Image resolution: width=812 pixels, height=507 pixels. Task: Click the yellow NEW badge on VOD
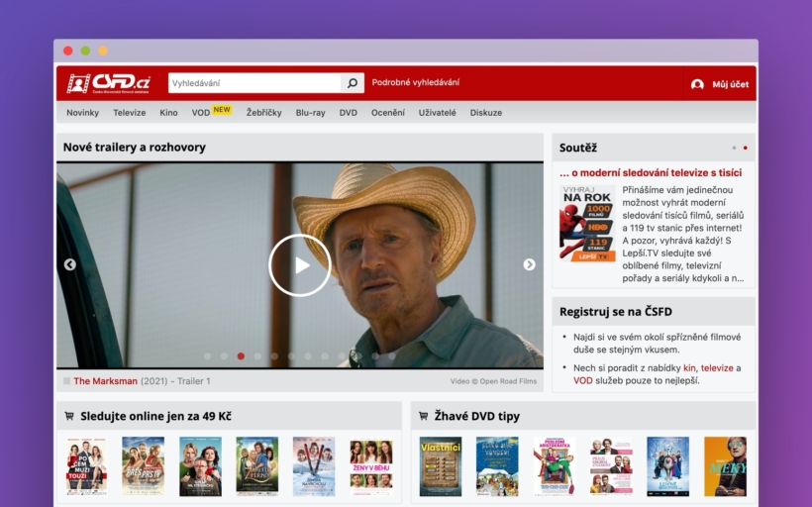(x=222, y=109)
